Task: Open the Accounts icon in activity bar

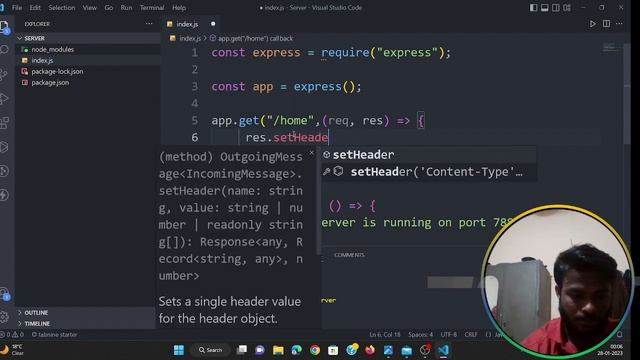Action: (4, 293)
